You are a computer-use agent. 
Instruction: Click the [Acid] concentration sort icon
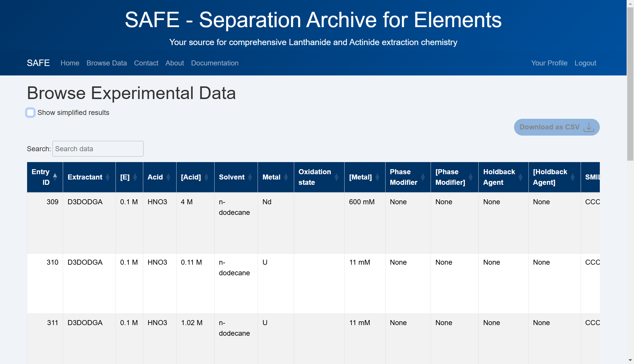click(206, 177)
